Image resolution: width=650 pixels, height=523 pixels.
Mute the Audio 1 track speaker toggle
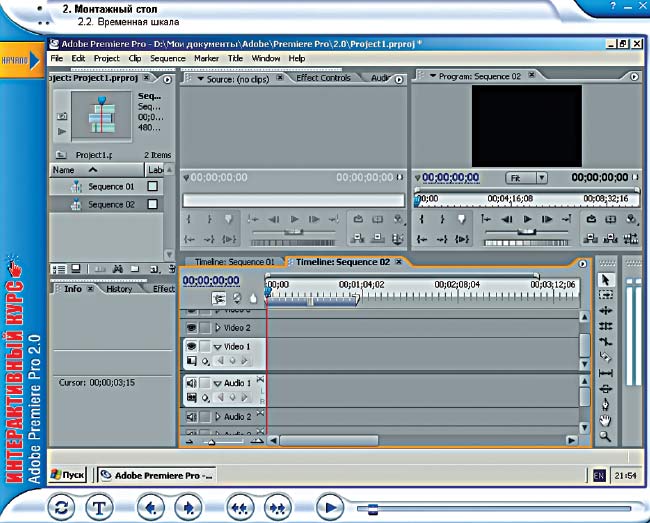click(x=190, y=382)
